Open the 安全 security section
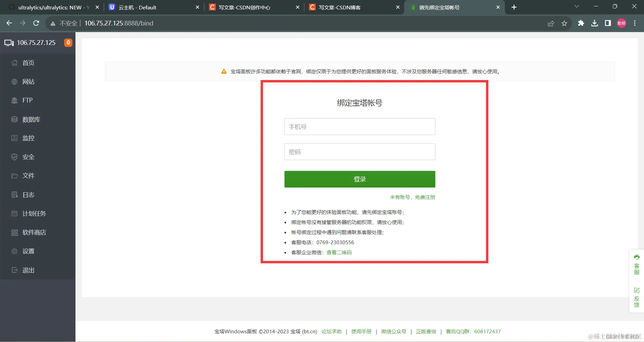The height and width of the screenshot is (342, 644). 28,157
